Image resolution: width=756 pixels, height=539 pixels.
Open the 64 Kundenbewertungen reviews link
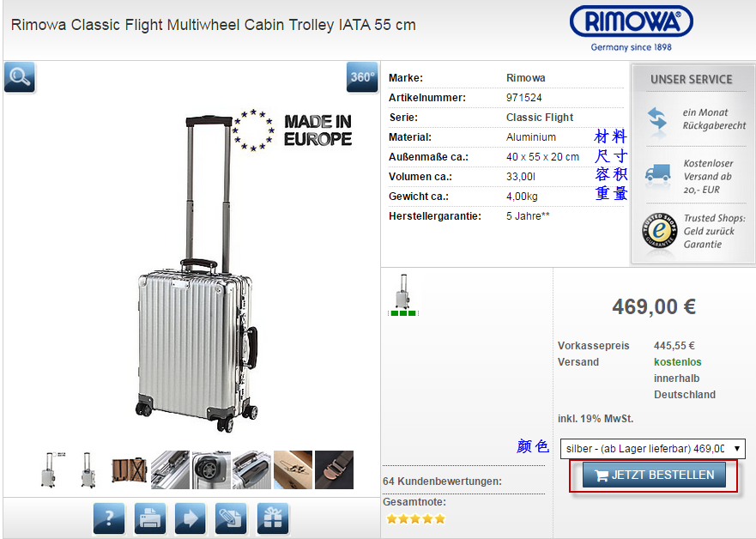pyautogui.click(x=442, y=481)
